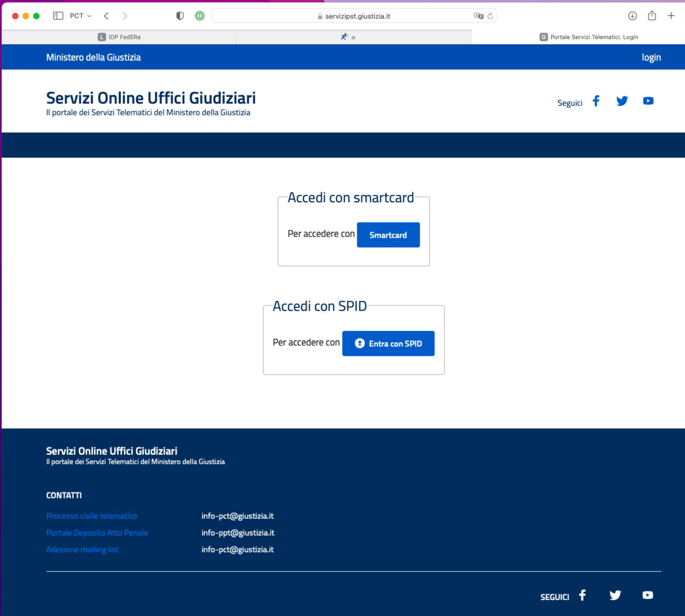Close the Safari window with red button
The width and height of the screenshot is (685, 616).
[15, 16]
